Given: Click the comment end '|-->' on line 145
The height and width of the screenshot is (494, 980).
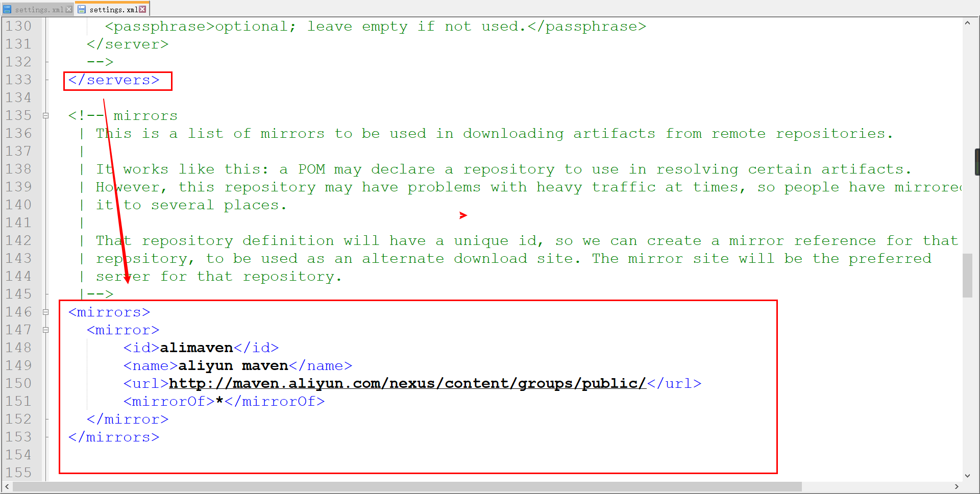Looking at the screenshot, I should click(x=96, y=294).
